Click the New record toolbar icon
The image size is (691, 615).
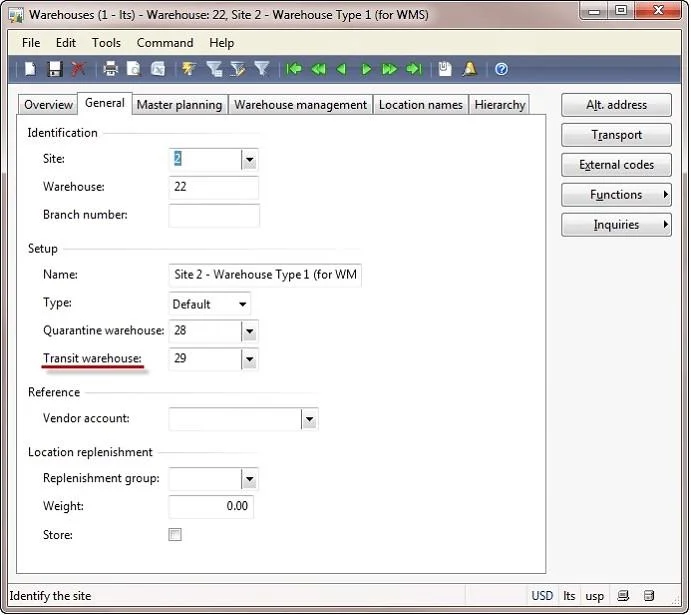point(30,69)
